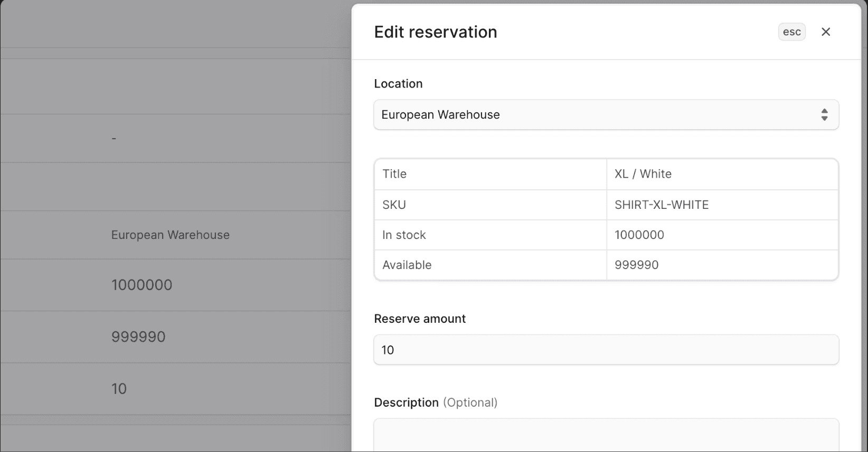
Task: Click the Edit reservation heading
Action: pyautogui.click(x=436, y=32)
